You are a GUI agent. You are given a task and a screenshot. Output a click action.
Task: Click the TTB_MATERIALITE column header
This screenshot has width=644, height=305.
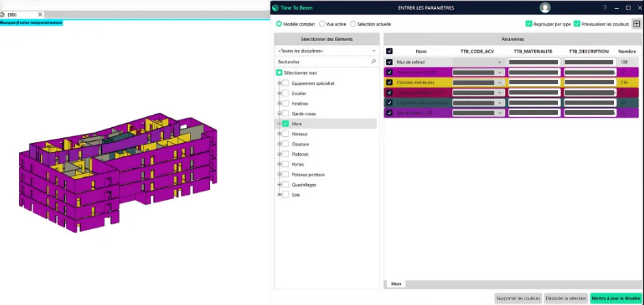pos(533,51)
